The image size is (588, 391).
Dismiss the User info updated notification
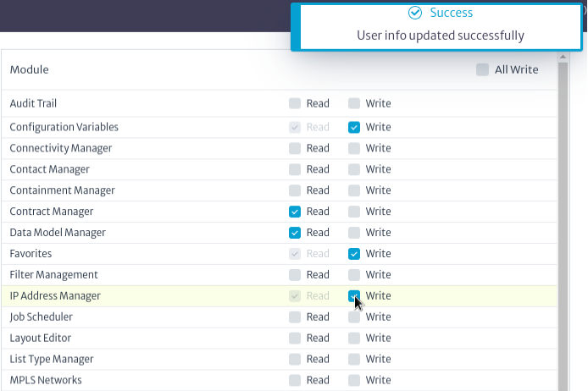tap(436, 27)
